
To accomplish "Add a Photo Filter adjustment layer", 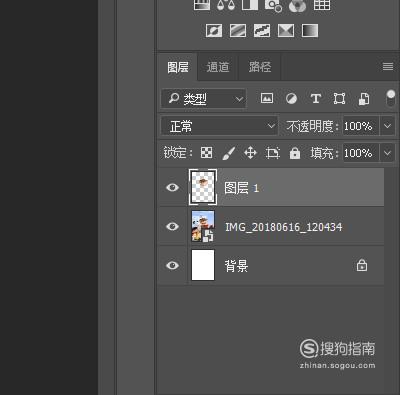I will (273, 5).
